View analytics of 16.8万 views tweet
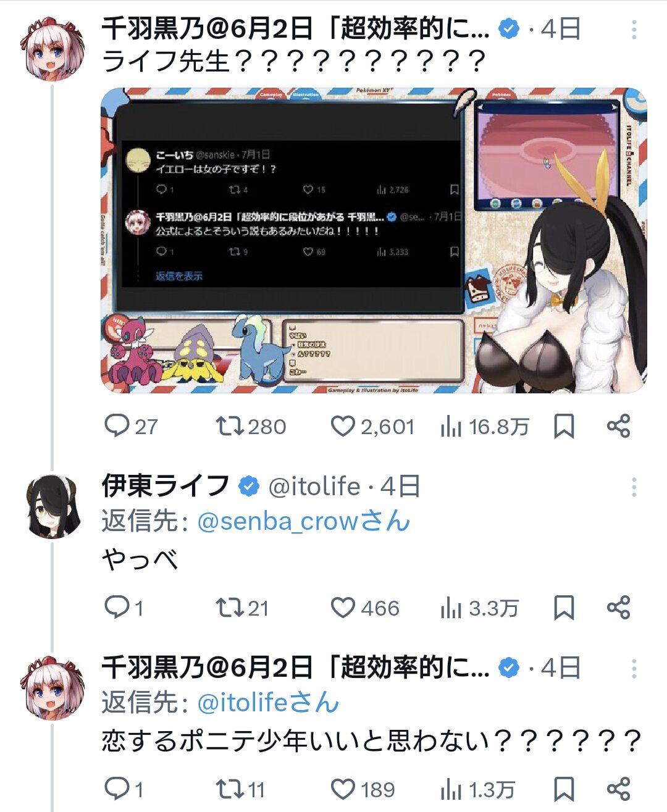The image size is (667, 812). pyautogui.click(x=485, y=426)
